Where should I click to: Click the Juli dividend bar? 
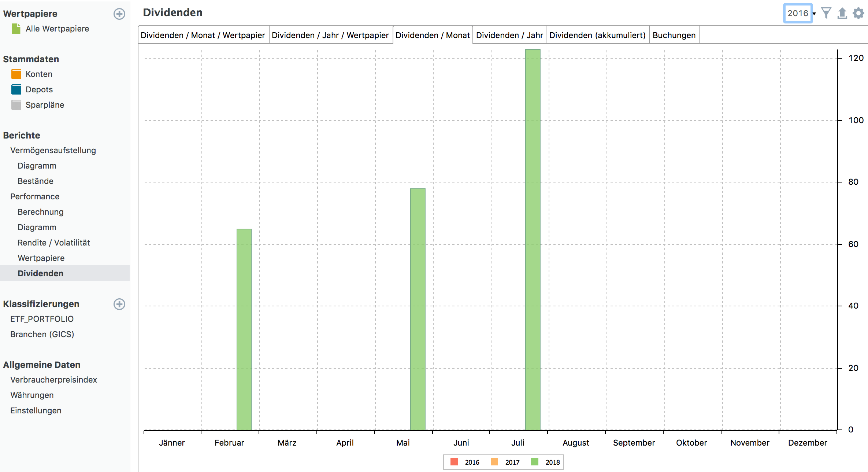click(533, 240)
